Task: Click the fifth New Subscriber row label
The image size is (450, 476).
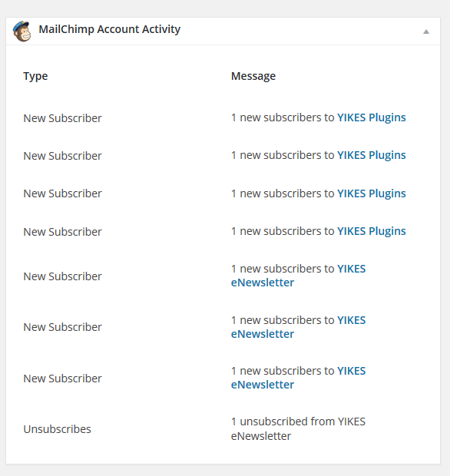Action: [62, 276]
